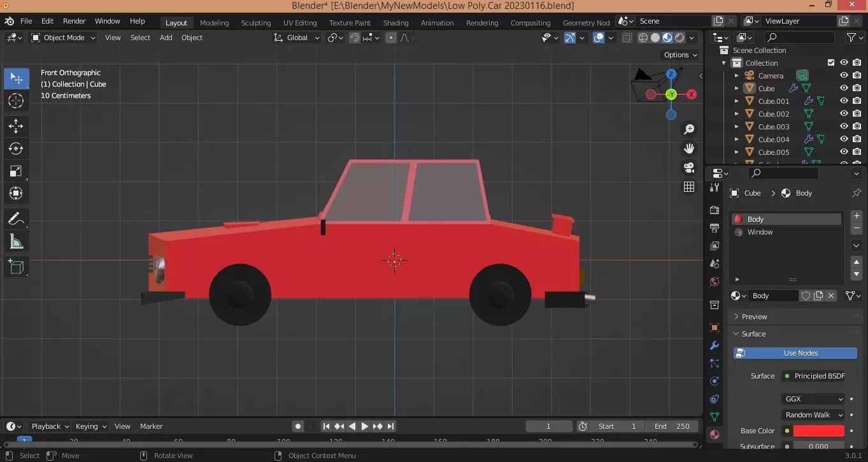
Task: Switch to UV Editing workspace tab
Action: coord(300,22)
